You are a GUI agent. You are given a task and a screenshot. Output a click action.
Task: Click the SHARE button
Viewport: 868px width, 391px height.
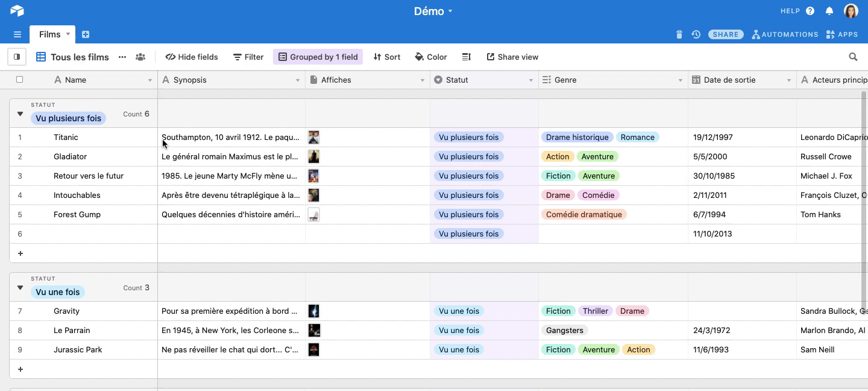(x=726, y=34)
